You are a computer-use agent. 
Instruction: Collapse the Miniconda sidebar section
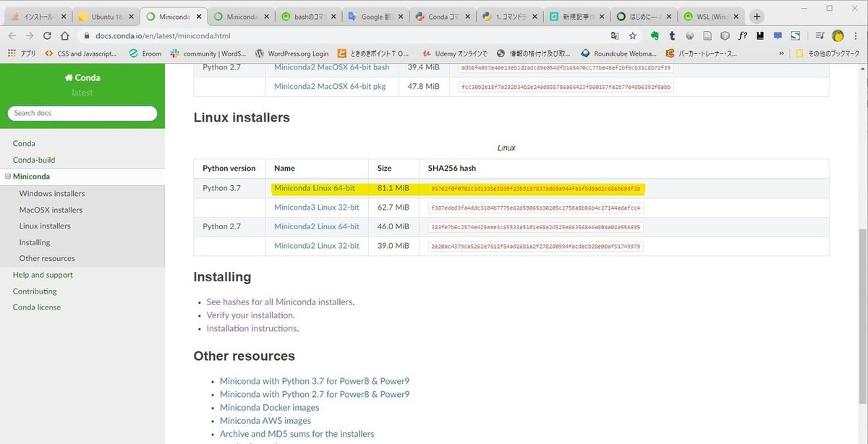(x=7, y=176)
